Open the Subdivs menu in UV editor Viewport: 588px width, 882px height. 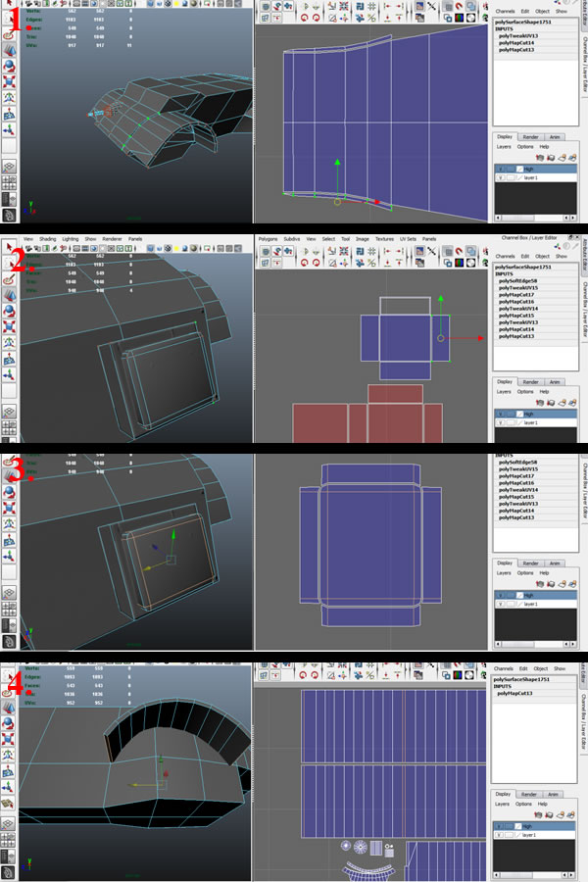[291, 239]
